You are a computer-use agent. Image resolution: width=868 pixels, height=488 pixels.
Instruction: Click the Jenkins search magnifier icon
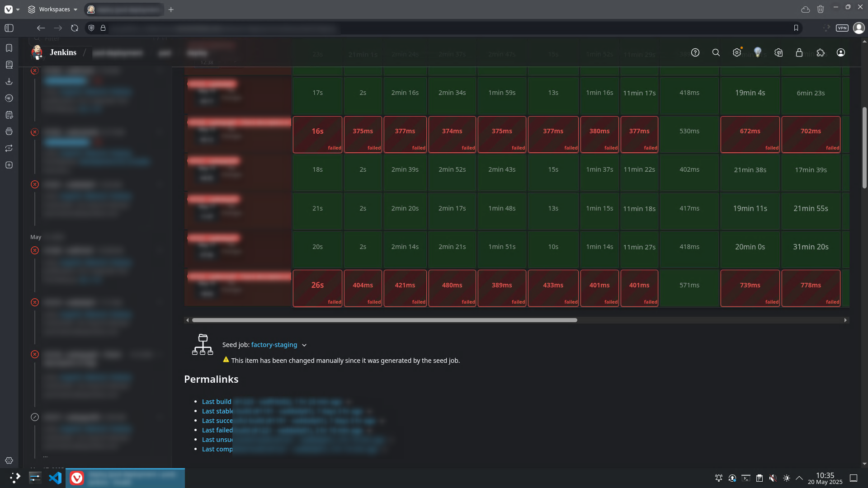(x=716, y=53)
